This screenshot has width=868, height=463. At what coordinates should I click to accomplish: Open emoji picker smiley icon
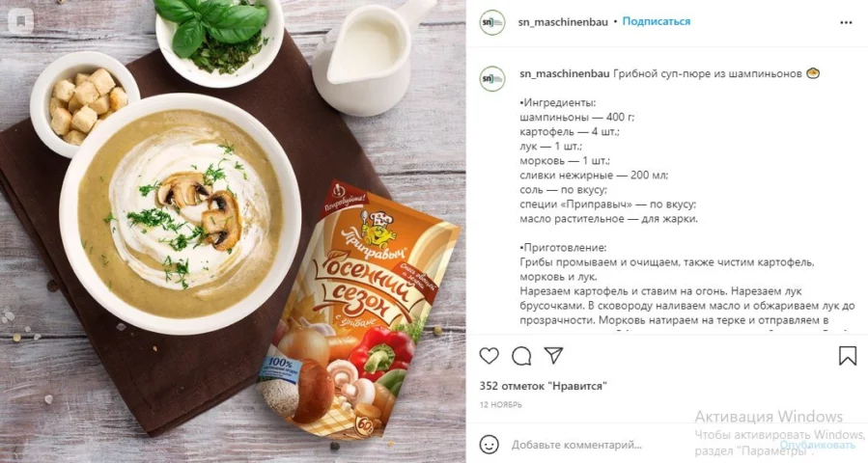[x=489, y=445]
